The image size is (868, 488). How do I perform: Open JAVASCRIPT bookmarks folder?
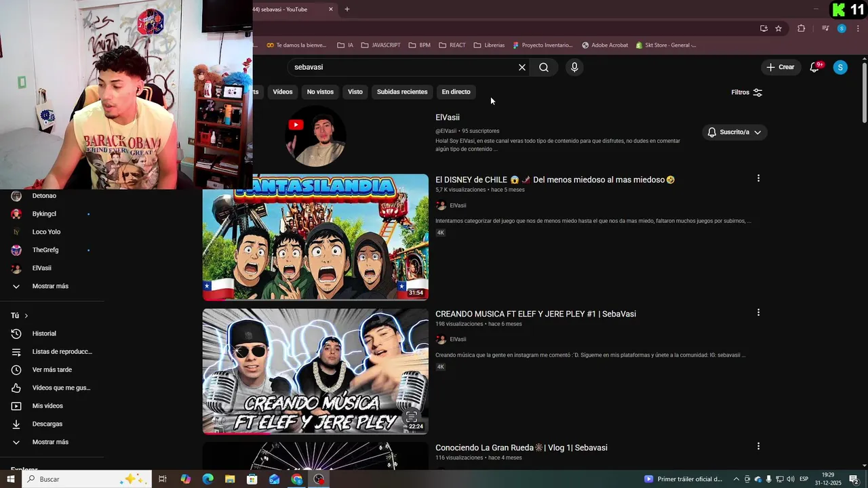[380, 45]
